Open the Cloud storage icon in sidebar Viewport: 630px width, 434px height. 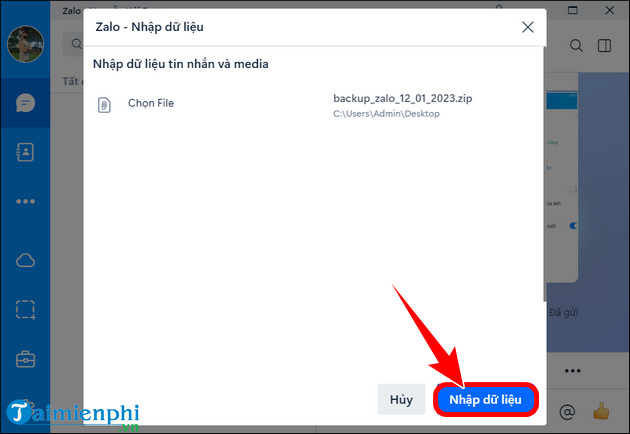click(x=24, y=259)
